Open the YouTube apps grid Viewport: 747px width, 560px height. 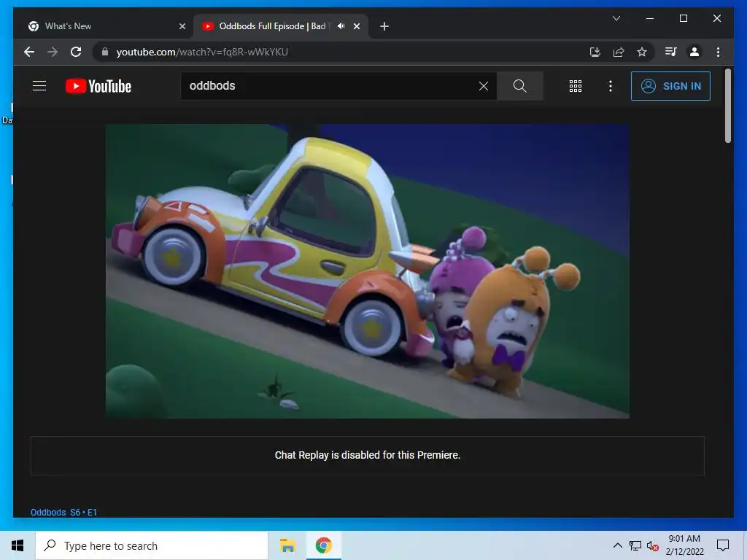pyautogui.click(x=575, y=86)
